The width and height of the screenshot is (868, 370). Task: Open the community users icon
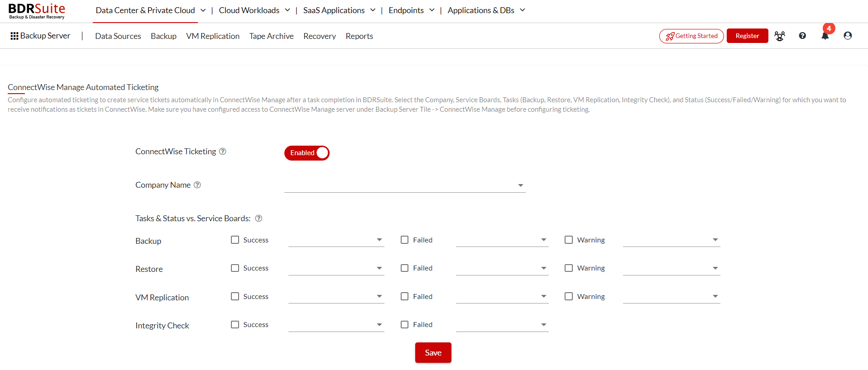[780, 36]
